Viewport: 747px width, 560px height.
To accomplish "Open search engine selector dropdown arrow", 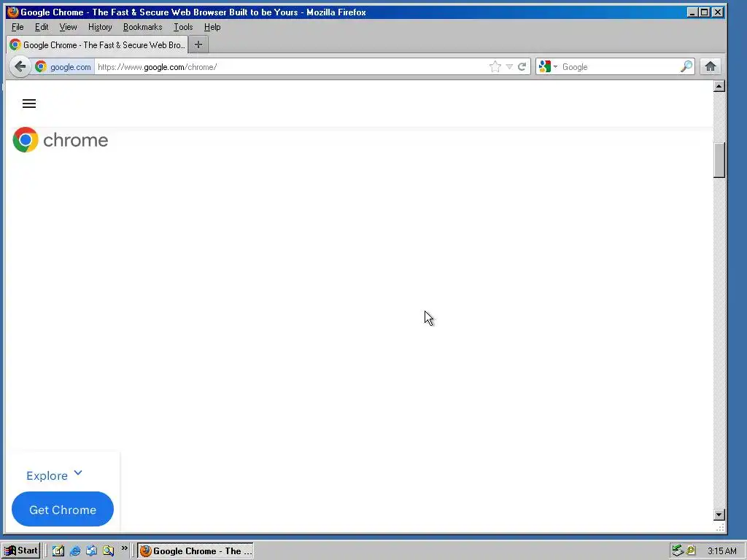I will (x=555, y=66).
